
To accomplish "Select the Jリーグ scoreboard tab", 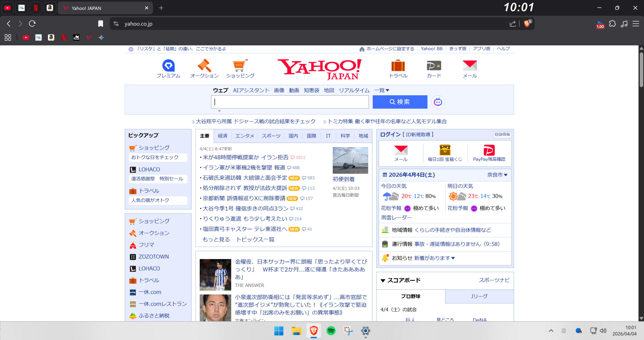I will tap(479, 296).
